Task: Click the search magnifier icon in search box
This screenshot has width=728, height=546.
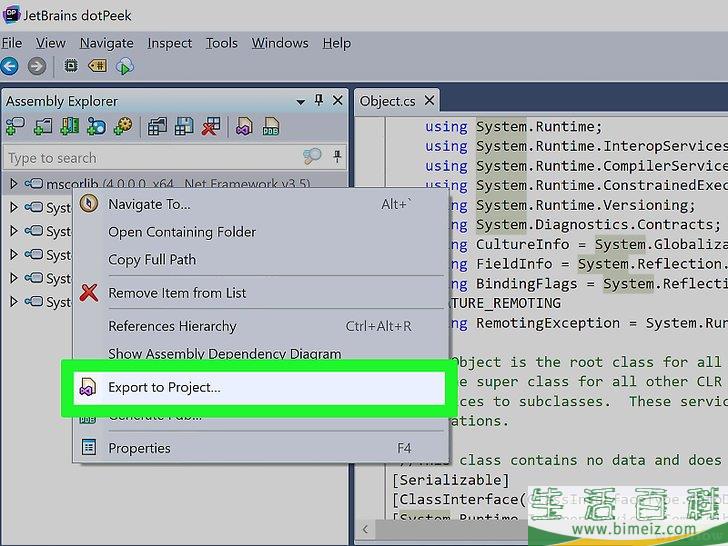Action: [312, 156]
